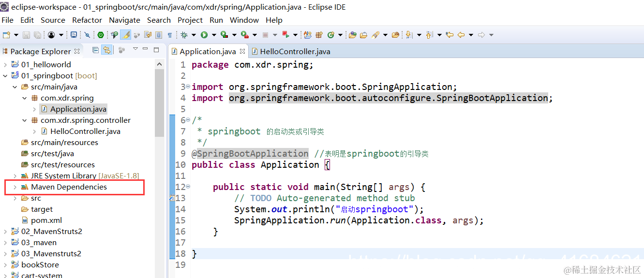Click Next Annotation down-arrow icon
644x278 pixels.
coord(409,35)
